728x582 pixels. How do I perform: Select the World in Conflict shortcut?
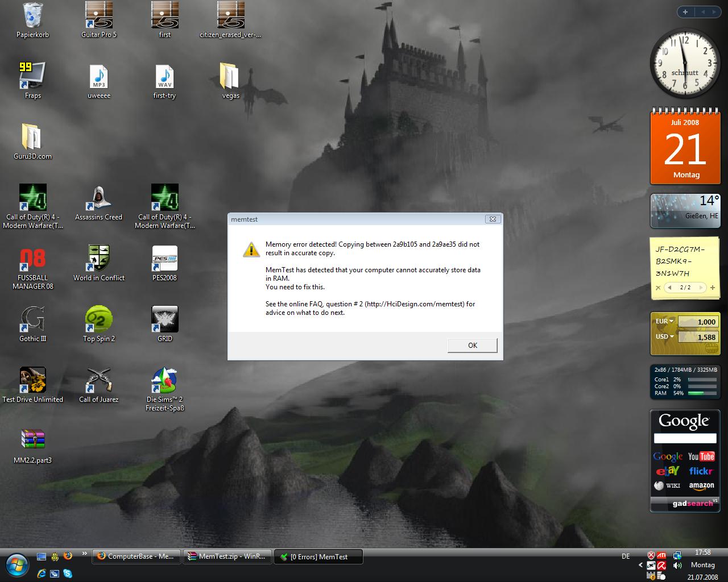99,263
